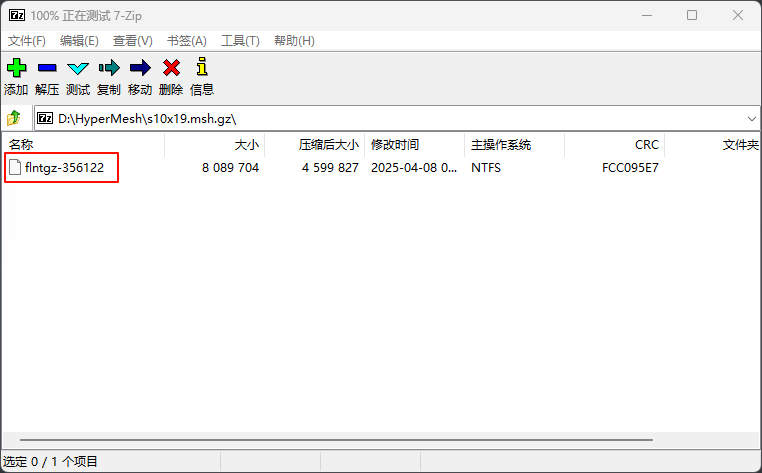Viewport: 762px width, 473px height.
Task: Go up one folder level icon
Action: 14,118
